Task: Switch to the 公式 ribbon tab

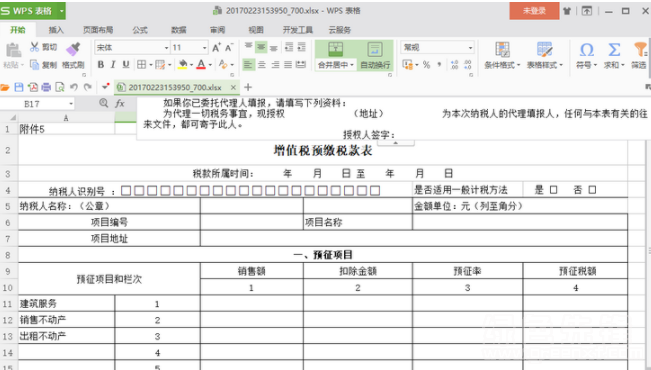Action: [140, 30]
